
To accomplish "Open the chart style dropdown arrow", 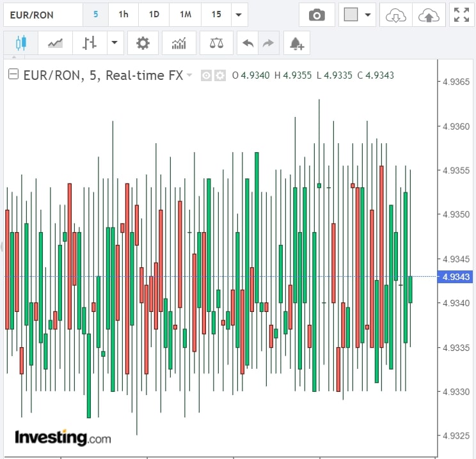I will pos(115,43).
